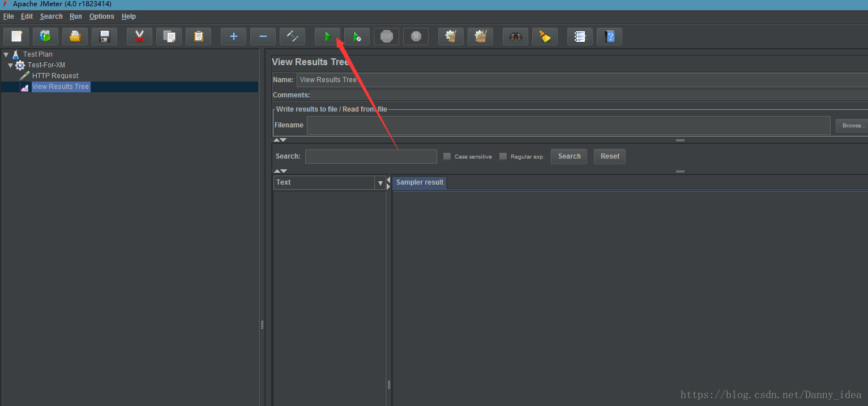Viewport: 868px width, 406px height.
Task: Copy selected element with Copy icon
Action: (169, 36)
